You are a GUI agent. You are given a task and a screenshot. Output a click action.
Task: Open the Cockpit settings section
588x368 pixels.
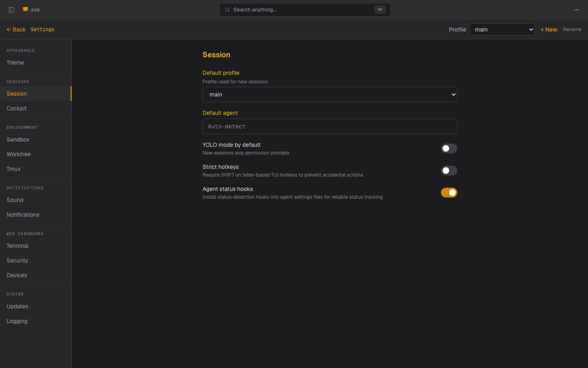click(36, 108)
